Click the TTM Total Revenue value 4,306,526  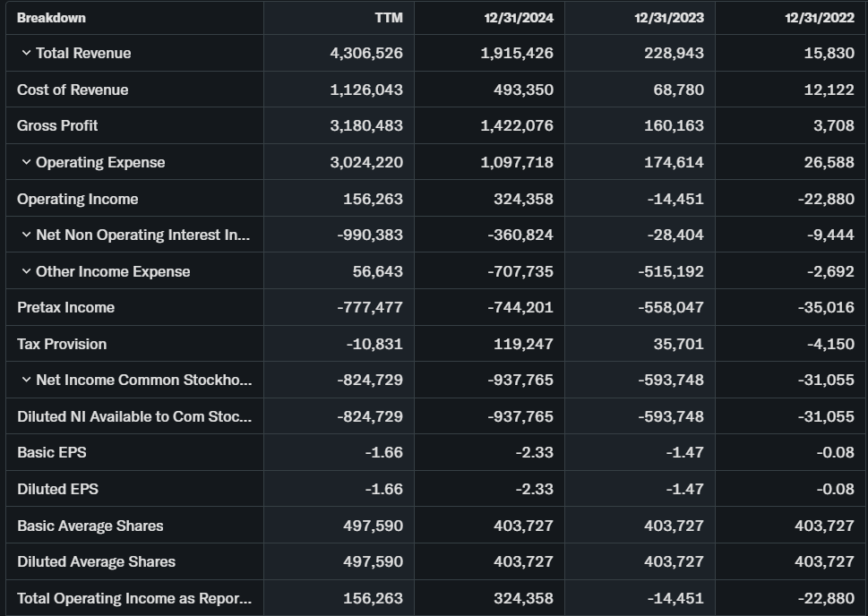click(x=365, y=54)
